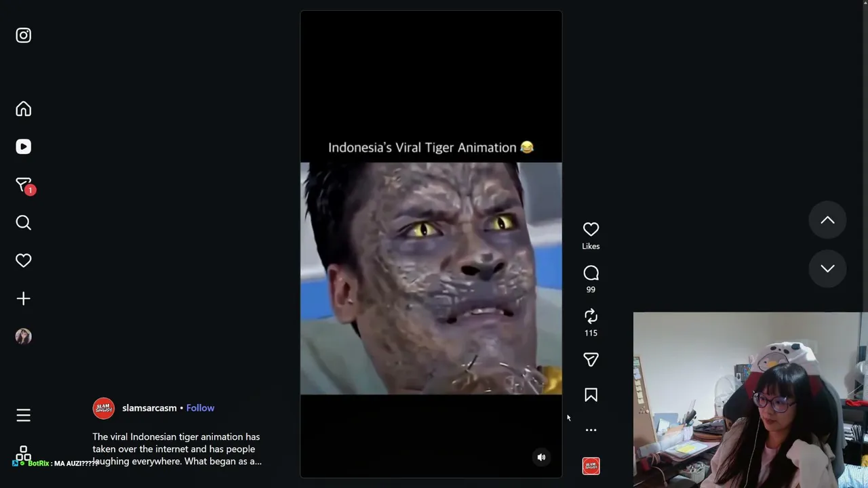Open the reel's audio thumbnail
868x488 pixels.
[591, 466]
